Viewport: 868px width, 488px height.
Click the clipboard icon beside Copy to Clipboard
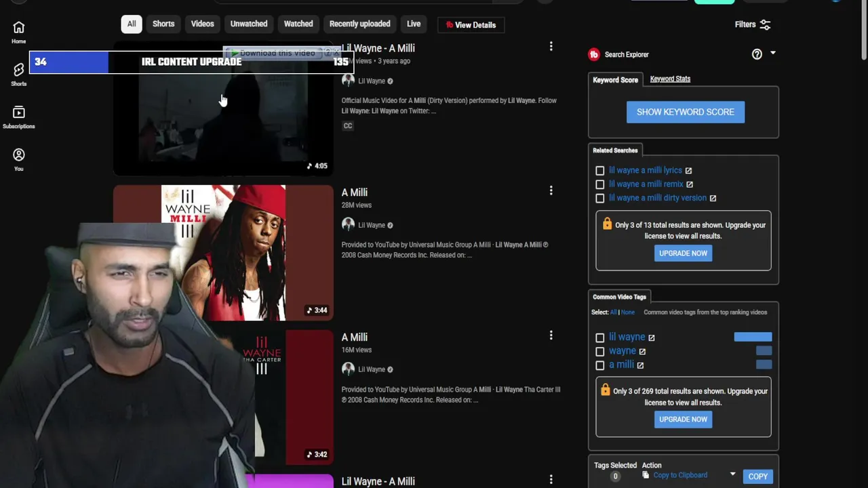click(646, 475)
